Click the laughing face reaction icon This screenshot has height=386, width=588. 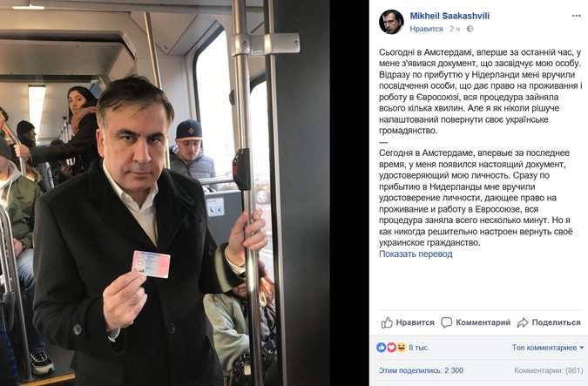402,348
